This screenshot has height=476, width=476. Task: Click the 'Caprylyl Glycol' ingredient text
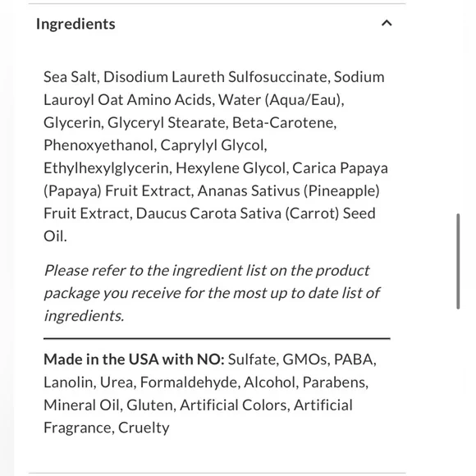pos(212,145)
